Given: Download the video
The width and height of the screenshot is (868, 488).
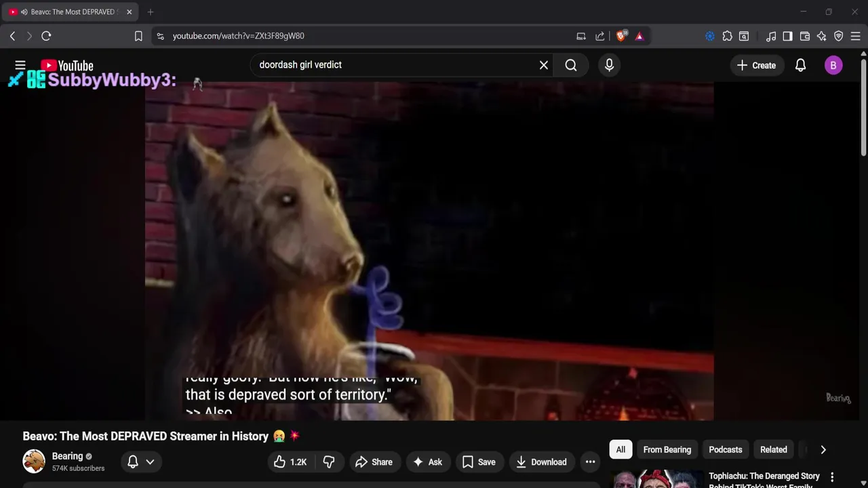Looking at the screenshot, I should pos(541,462).
